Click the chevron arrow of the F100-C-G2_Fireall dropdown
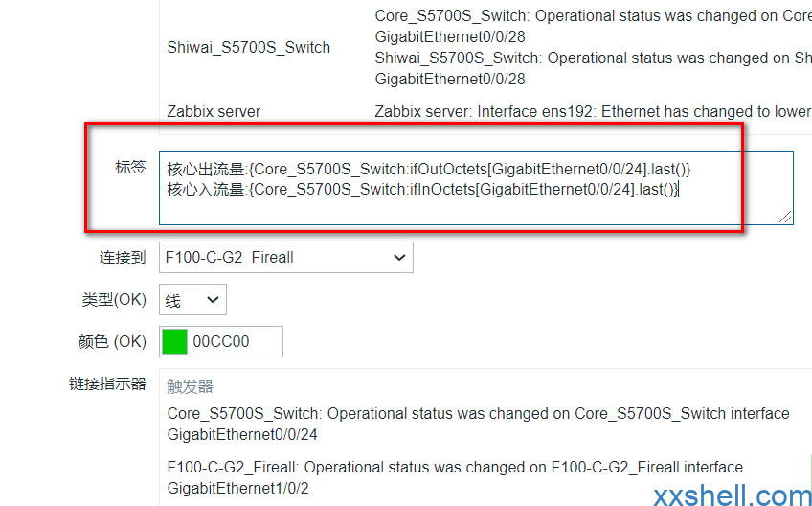 tap(399, 257)
